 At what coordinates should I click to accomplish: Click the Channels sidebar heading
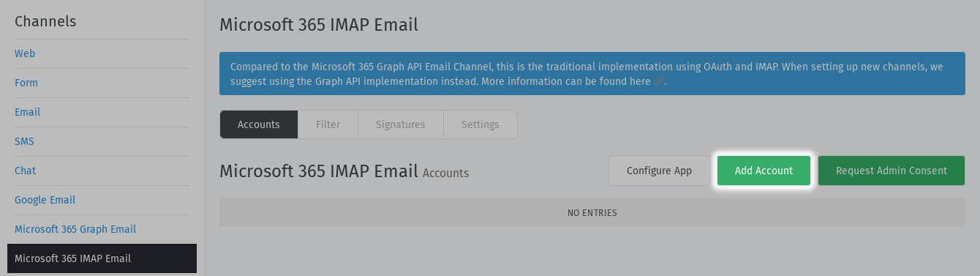45,21
